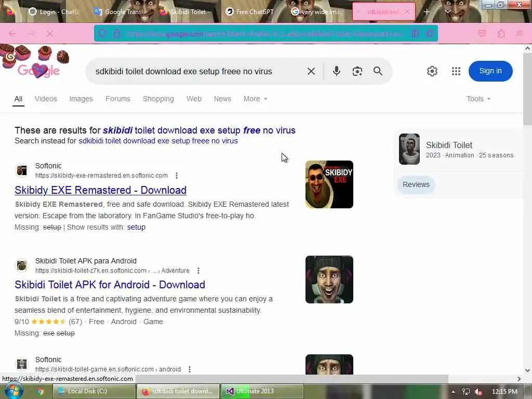Open the Firefox hamburger menu
The width and height of the screenshot is (532, 399).
(x=519, y=33)
